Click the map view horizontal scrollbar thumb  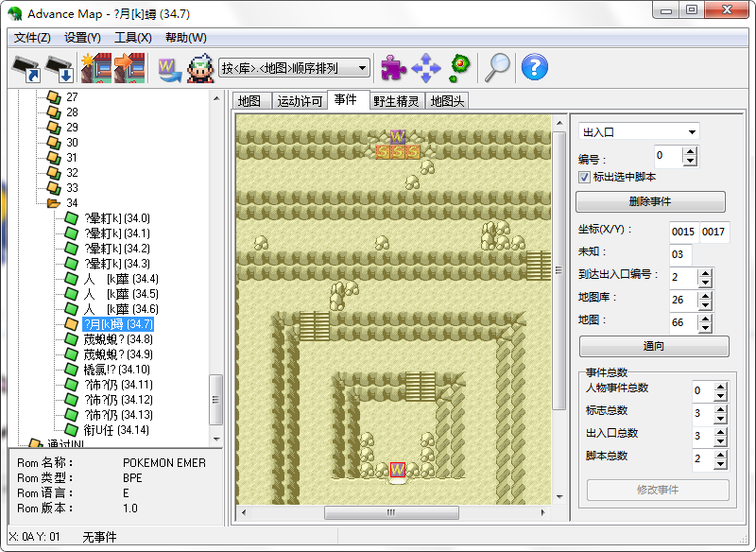(391, 512)
